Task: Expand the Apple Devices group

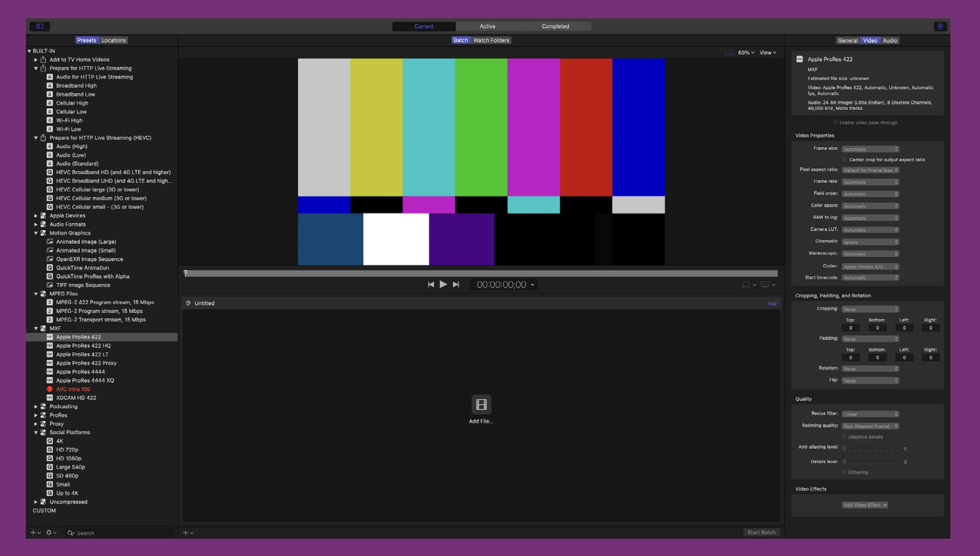Action: (x=36, y=216)
